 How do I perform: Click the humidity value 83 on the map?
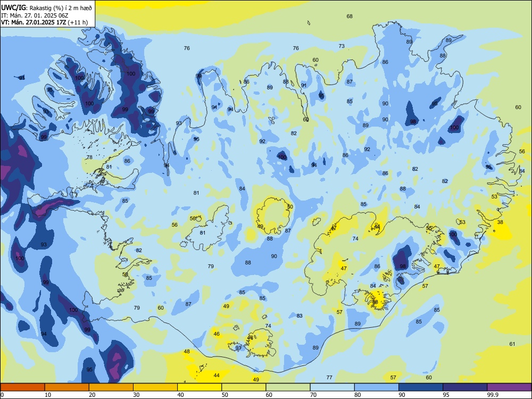pyautogui.click(x=299, y=315)
